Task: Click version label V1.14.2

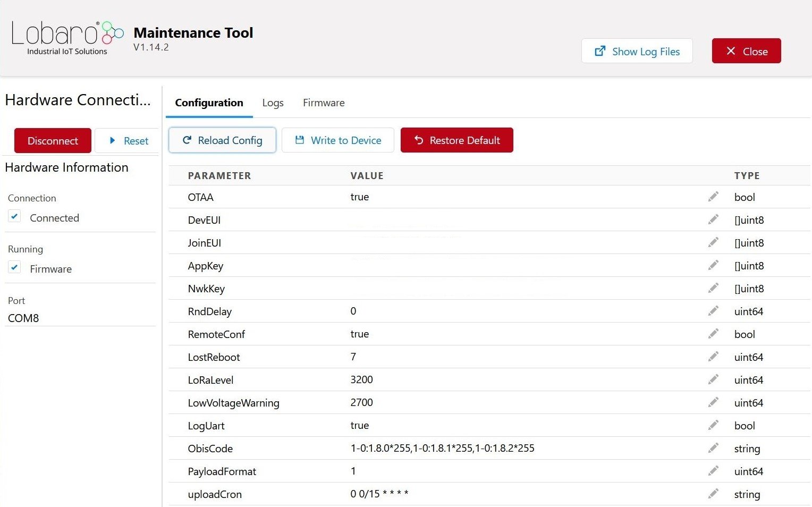Action: 151,47
